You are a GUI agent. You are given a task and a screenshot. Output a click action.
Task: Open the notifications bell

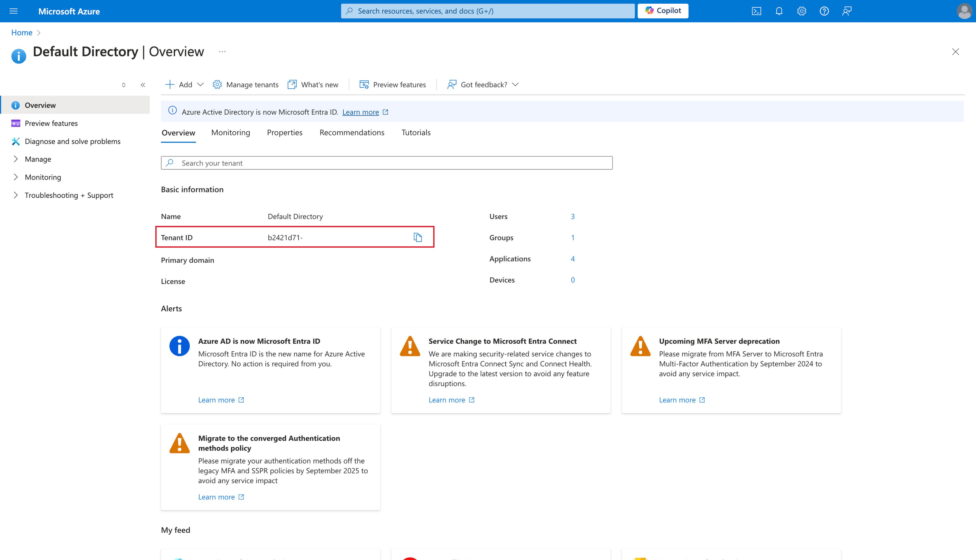pyautogui.click(x=779, y=11)
